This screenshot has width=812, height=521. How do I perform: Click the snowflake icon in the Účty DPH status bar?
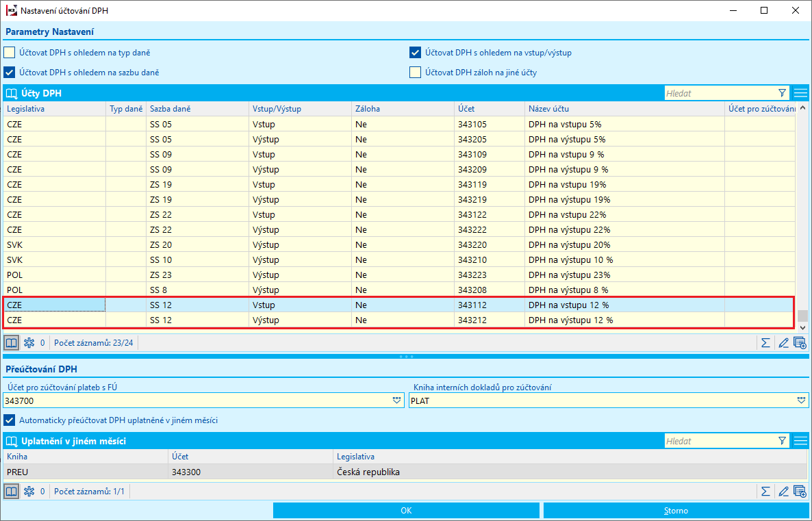pyautogui.click(x=29, y=343)
